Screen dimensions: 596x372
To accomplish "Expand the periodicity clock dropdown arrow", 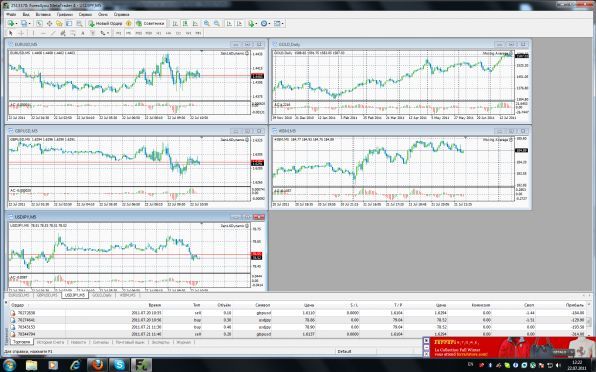I will coord(269,24).
